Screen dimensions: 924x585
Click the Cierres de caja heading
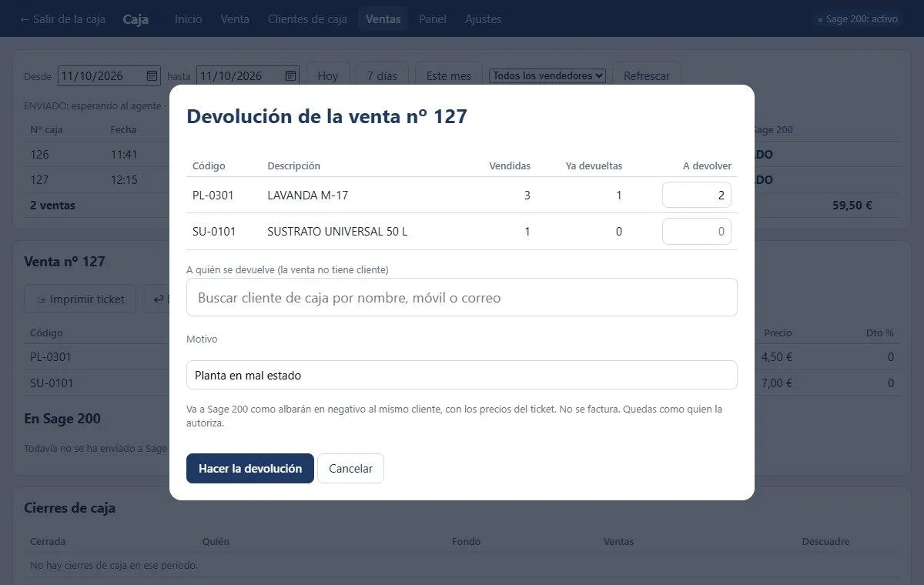(70, 508)
